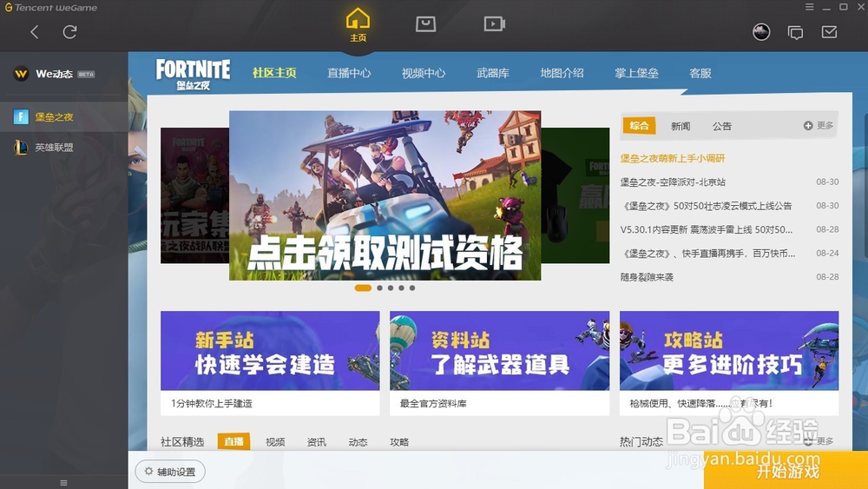This screenshot has width=868, height=489.
Task: Open 快手直播再携手 news link
Action: (x=707, y=253)
